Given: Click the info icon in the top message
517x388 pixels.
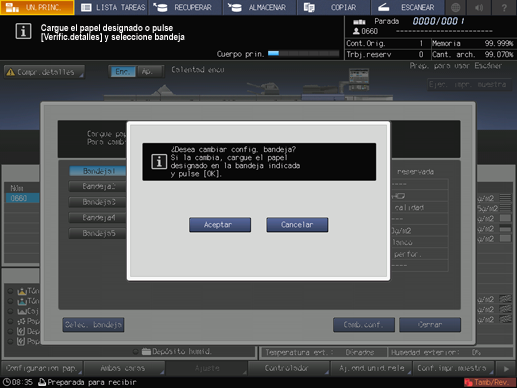Looking at the screenshot, I should pyautogui.click(x=23, y=32).
